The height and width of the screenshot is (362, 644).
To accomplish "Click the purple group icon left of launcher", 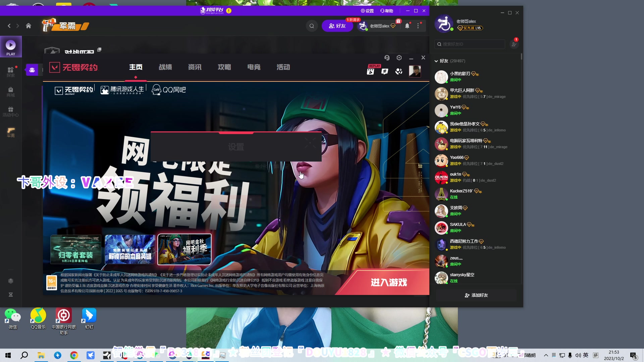I will click(x=32, y=70).
